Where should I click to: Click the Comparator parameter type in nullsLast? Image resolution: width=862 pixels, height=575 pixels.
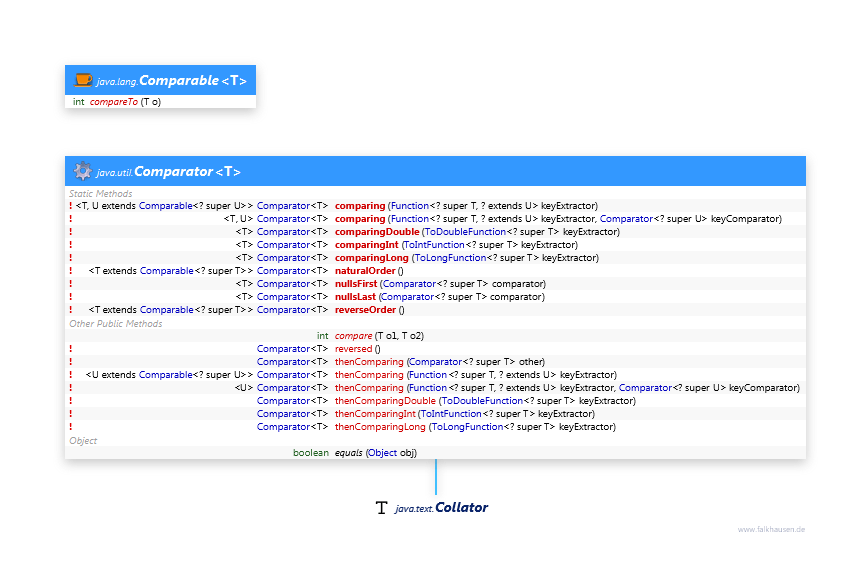[408, 296]
